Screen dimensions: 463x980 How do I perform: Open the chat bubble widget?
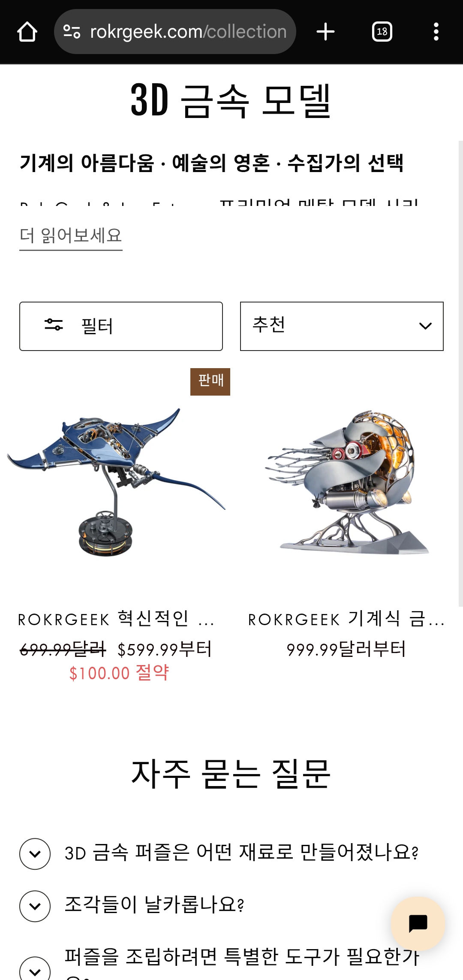(x=418, y=923)
